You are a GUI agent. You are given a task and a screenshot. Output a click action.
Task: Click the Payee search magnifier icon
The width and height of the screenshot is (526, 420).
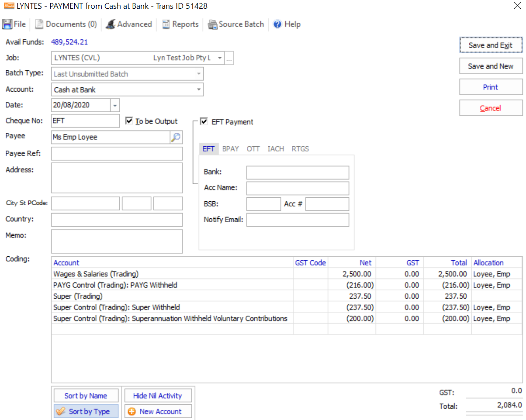tap(176, 138)
